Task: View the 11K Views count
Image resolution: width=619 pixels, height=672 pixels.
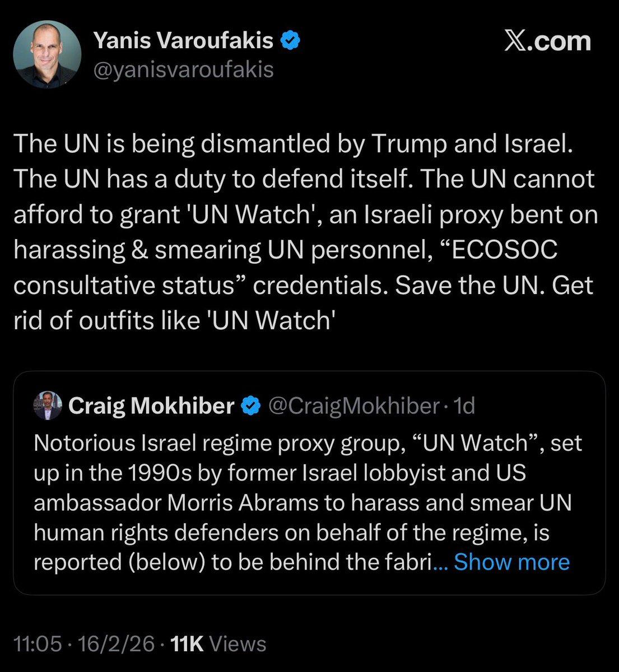Action: (x=218, y=644)
